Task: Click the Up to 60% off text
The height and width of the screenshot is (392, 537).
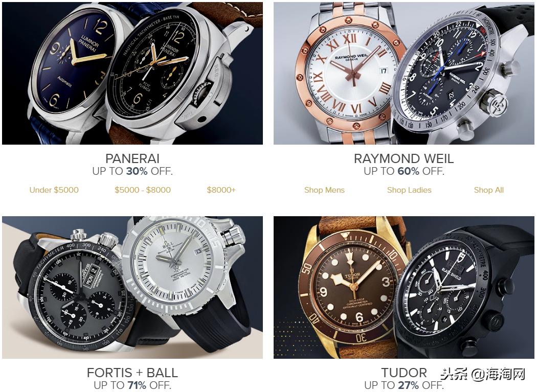Action: [404, 171]
